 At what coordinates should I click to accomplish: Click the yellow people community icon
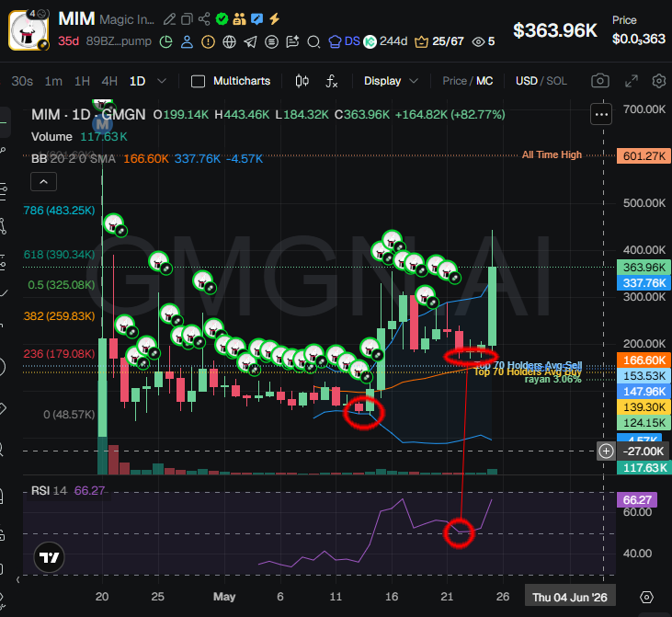click(240, 19)
